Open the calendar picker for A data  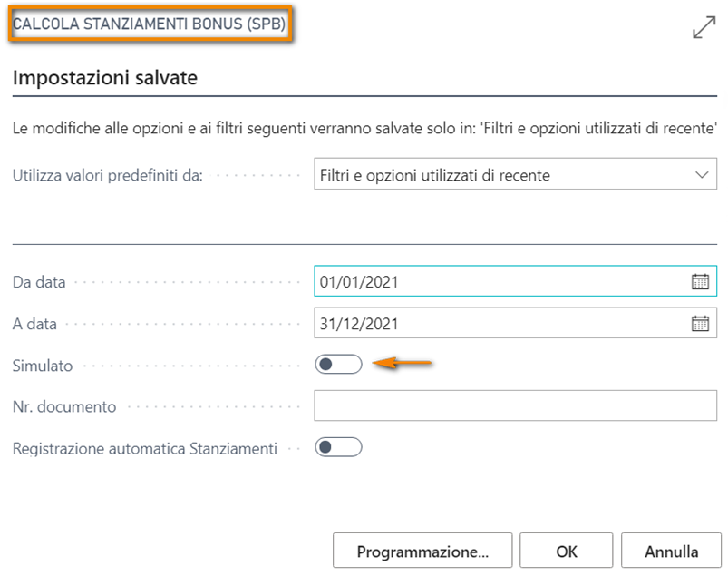tap(700, 323)
